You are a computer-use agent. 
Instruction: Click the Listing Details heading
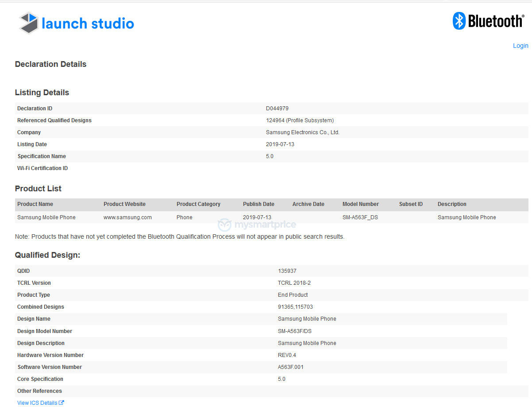[42, 93]
